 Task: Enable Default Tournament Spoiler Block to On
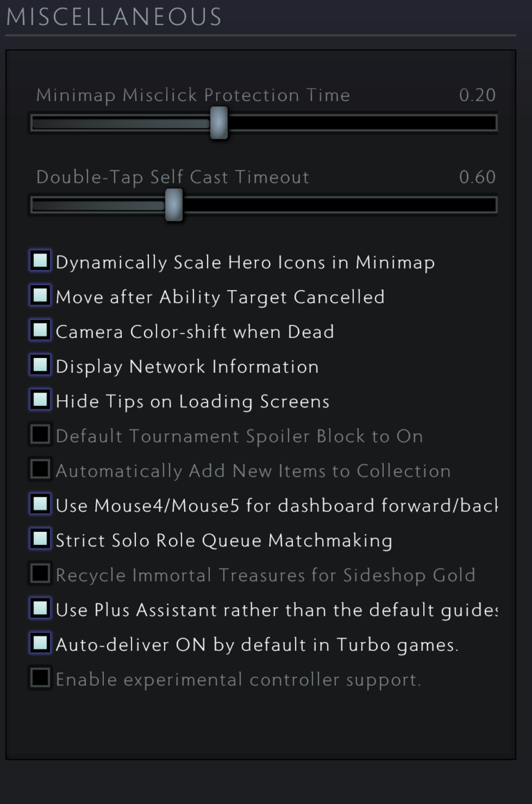(39, 435)
